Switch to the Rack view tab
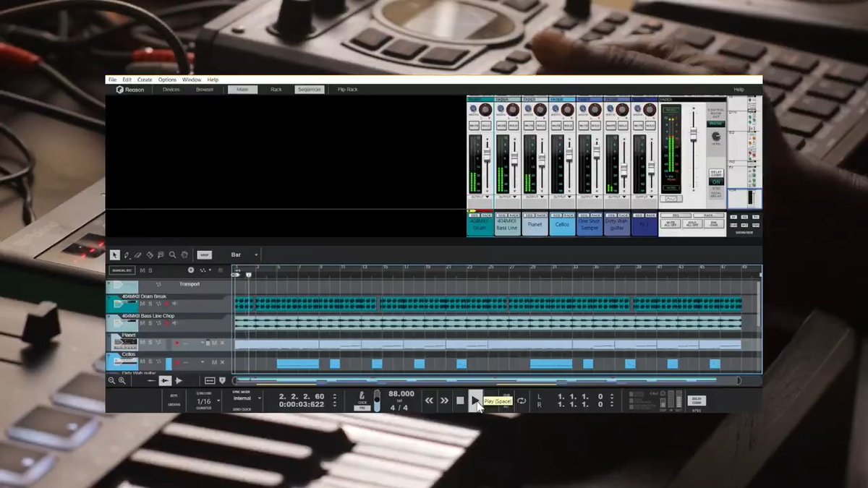The width and height of the screenshot is (868, 488). pos(276,90)
